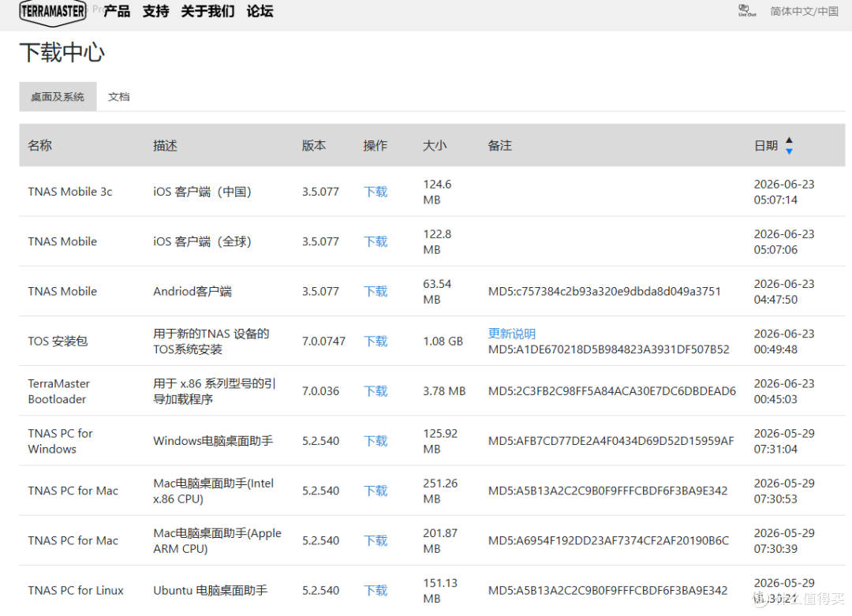
Task: Select the 63.54 MB size cell
Action: (x=437, y=292)
